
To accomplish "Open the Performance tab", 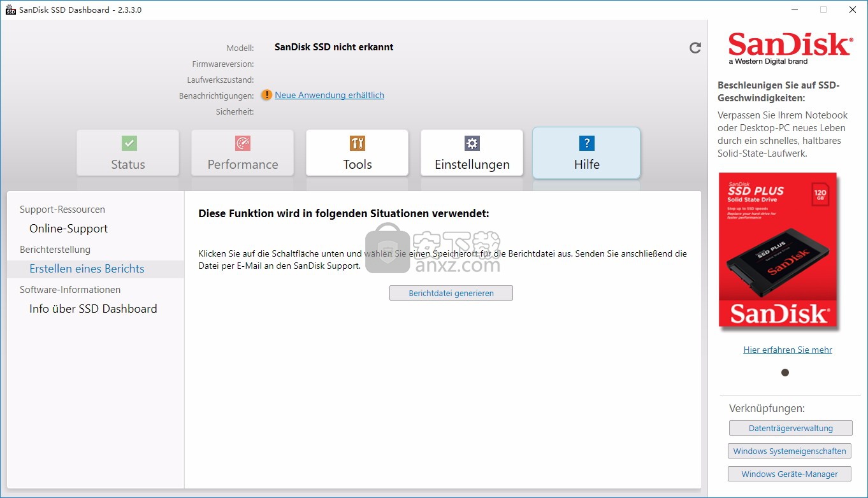I will 243,153.
